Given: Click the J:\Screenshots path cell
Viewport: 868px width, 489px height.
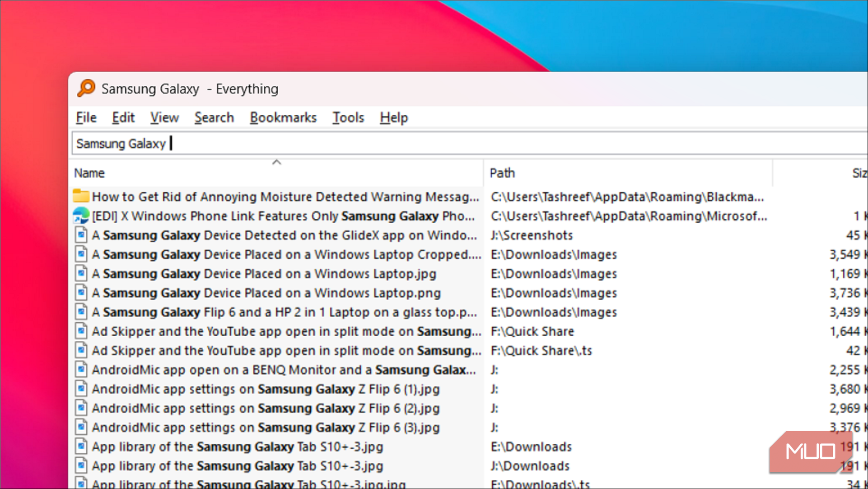Looking at the screenshot, I should tap(532, 235).
